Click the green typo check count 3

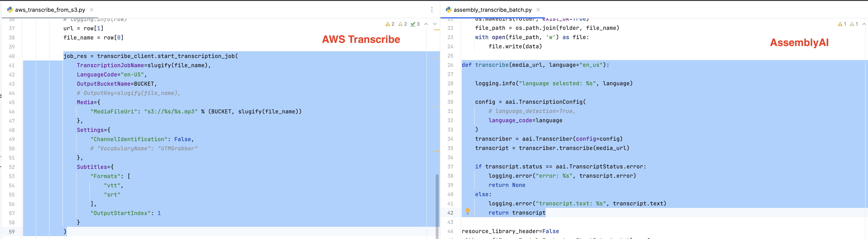[415, 24]
